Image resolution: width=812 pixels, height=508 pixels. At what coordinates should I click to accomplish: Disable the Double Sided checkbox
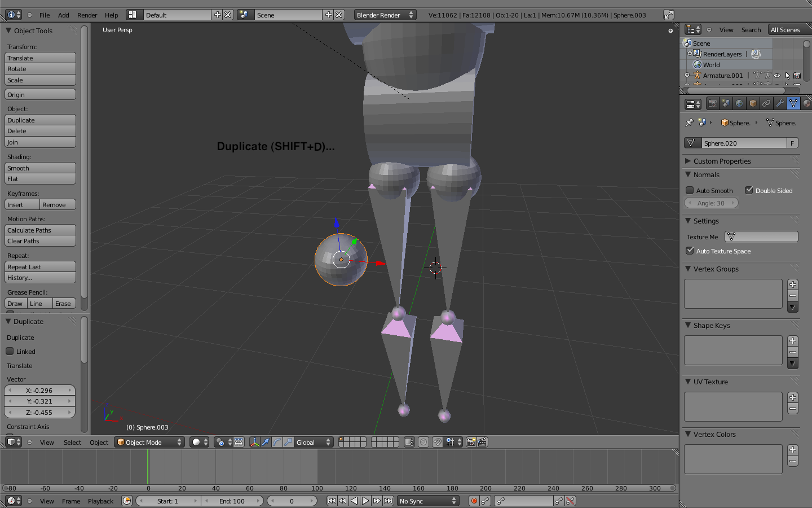coord(749,190)
